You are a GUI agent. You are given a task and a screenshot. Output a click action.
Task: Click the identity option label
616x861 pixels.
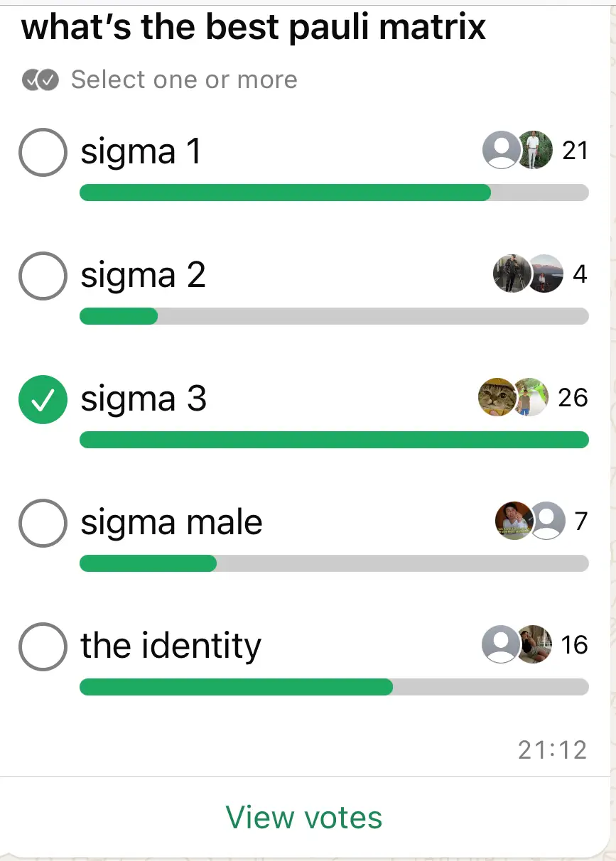point(171,646)
